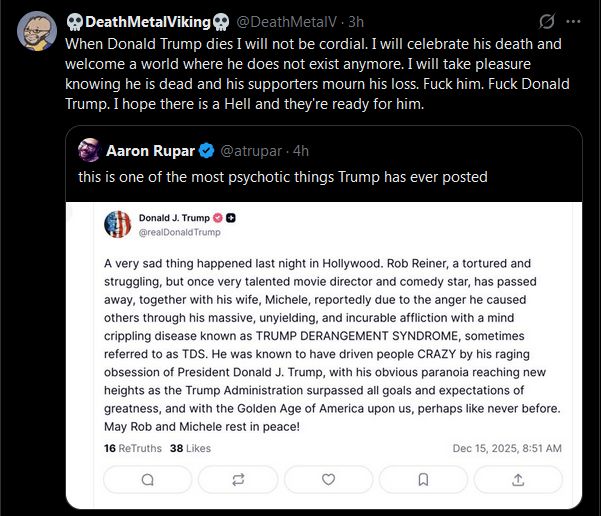Image resolution: width=601 pixels, height=516 pixels.
Task: Click Aaron Rupar's blue verified badge
Action: point(206,151)
